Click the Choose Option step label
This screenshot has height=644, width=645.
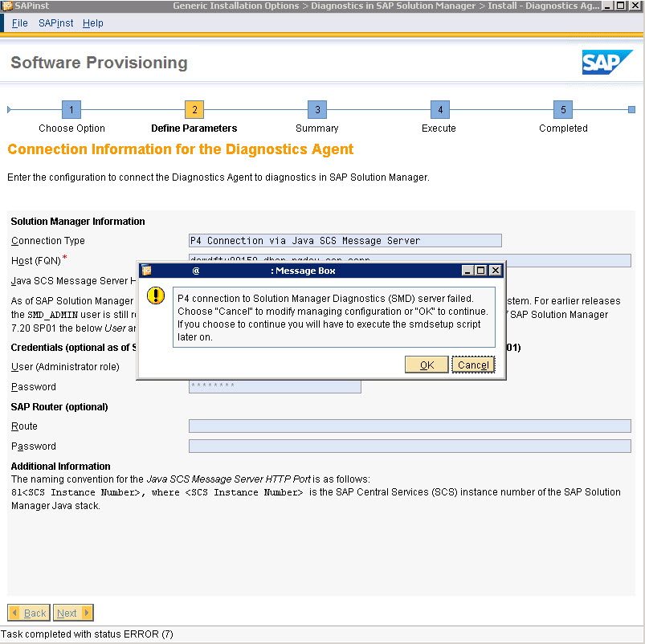click(x=71, y=128)
